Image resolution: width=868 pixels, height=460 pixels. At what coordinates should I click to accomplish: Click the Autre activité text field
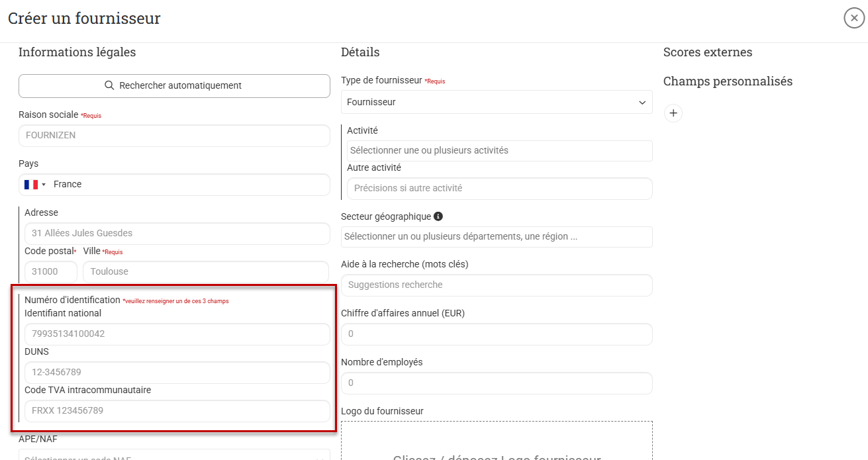(x=500, y=189)
